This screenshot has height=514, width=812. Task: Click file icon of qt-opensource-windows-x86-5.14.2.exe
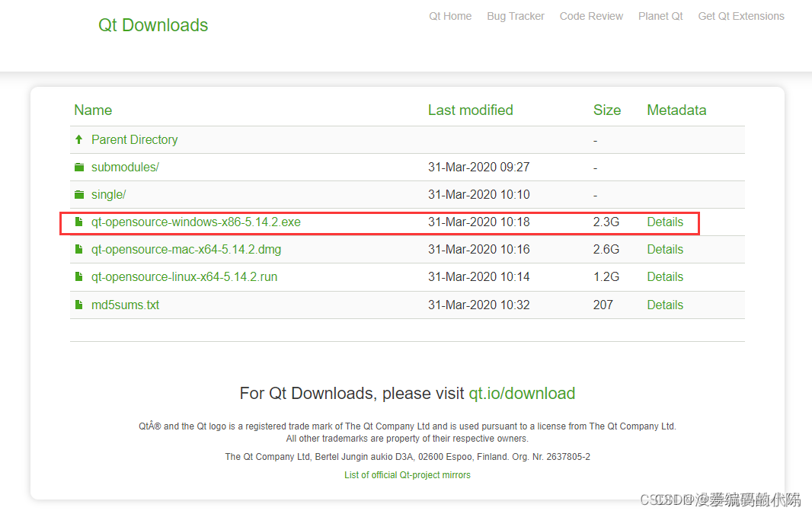(78, 222)
